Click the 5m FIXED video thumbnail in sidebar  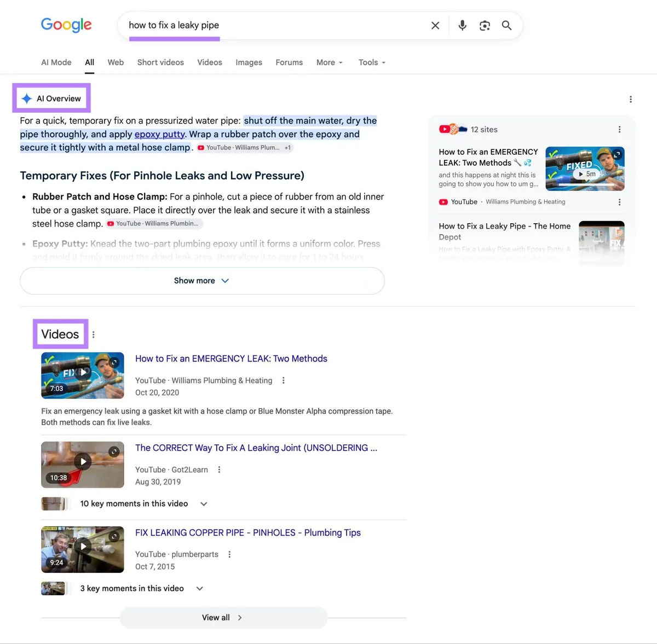585,169
